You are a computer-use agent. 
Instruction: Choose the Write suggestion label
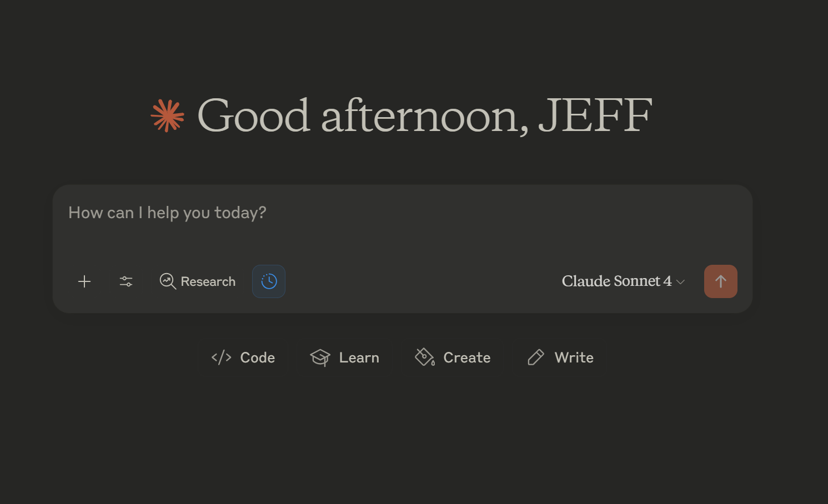574,357
